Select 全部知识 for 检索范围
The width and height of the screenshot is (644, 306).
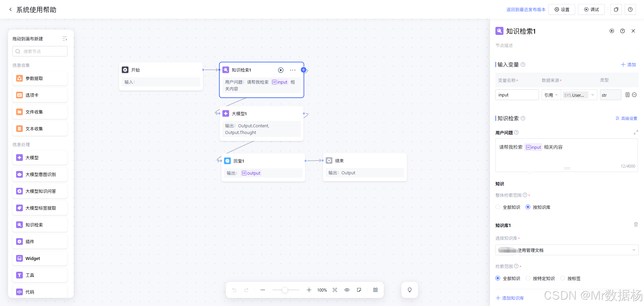(508, 278)
